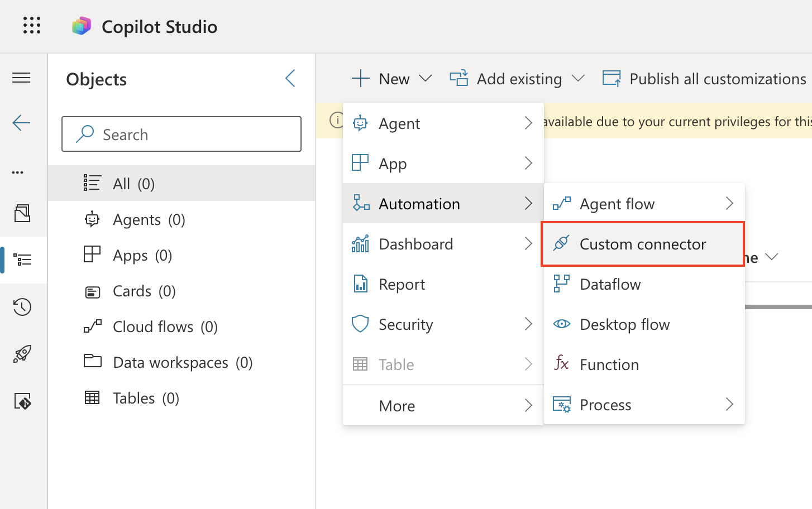Image resolution: width=812 pixels, height=509 pixels.
Task: Select Dataflow in the Automation submenu
Action: [644, 284]
